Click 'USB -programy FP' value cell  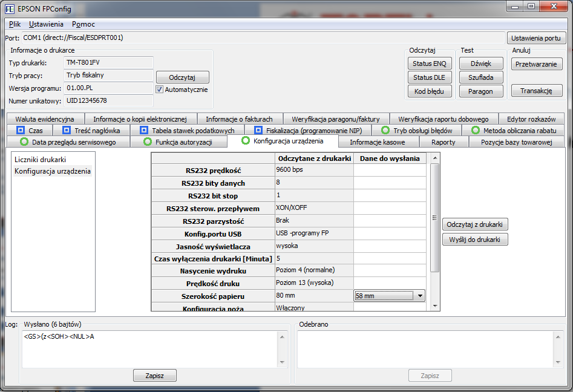[314, 234]
